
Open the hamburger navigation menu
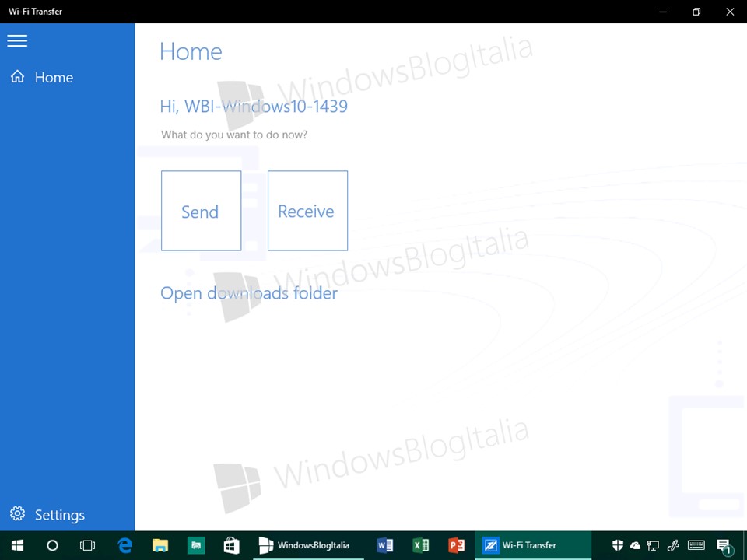17,40
